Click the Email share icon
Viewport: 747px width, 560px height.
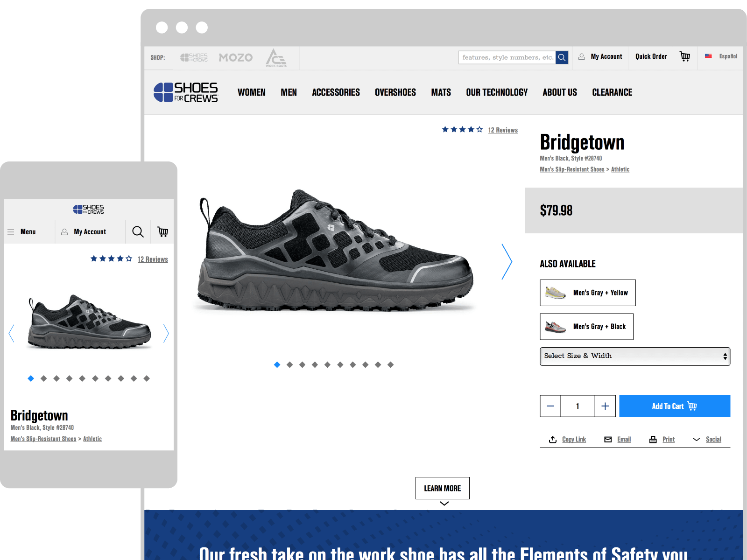(x=608, y=439)
